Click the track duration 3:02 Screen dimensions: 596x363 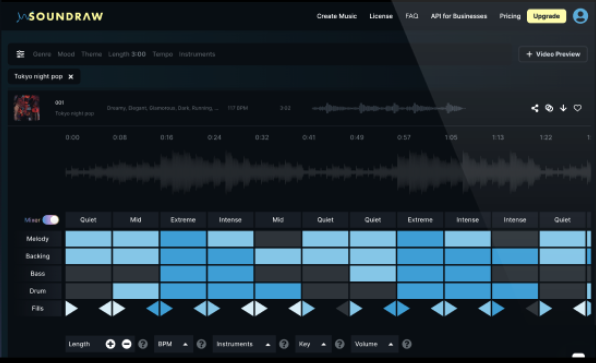tap(285, 108)
